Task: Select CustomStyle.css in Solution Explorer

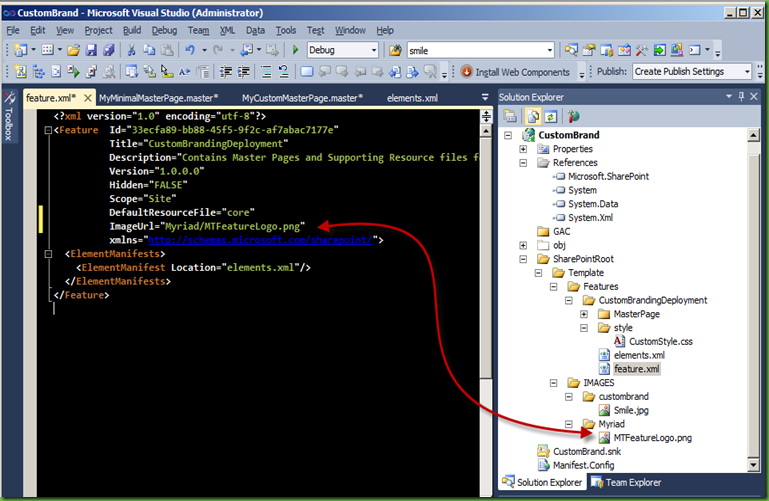Action: 660,341
